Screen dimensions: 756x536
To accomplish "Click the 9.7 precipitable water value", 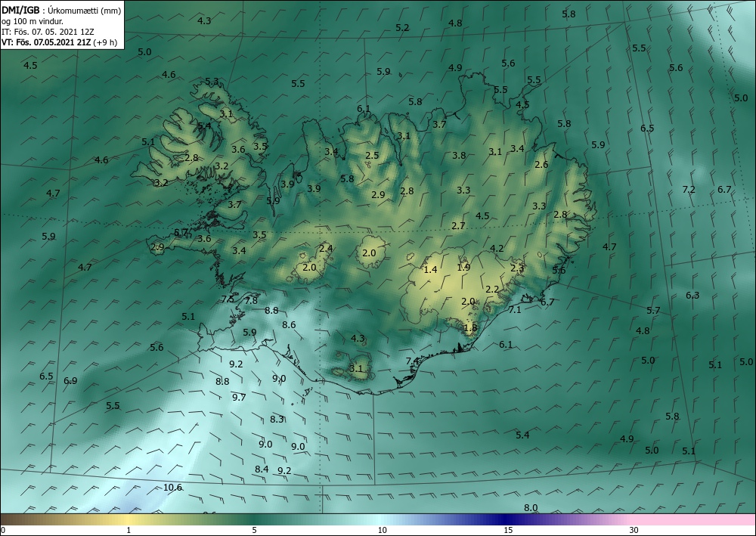I will 239,398.
